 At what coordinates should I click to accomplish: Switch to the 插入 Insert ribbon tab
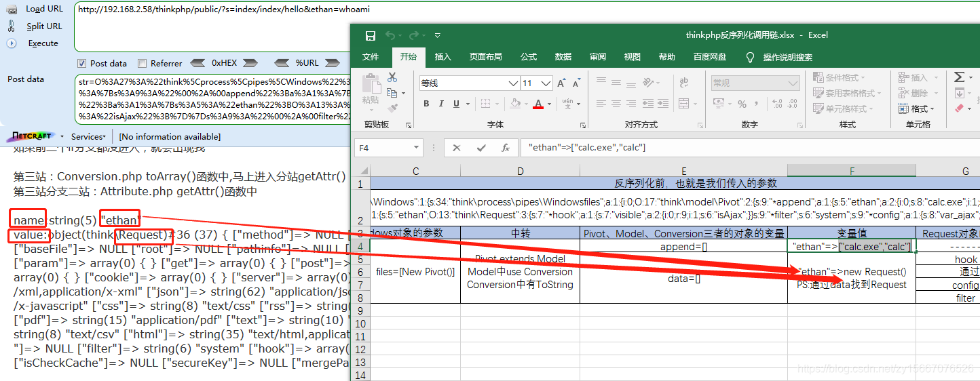click(x=442, y=57)
